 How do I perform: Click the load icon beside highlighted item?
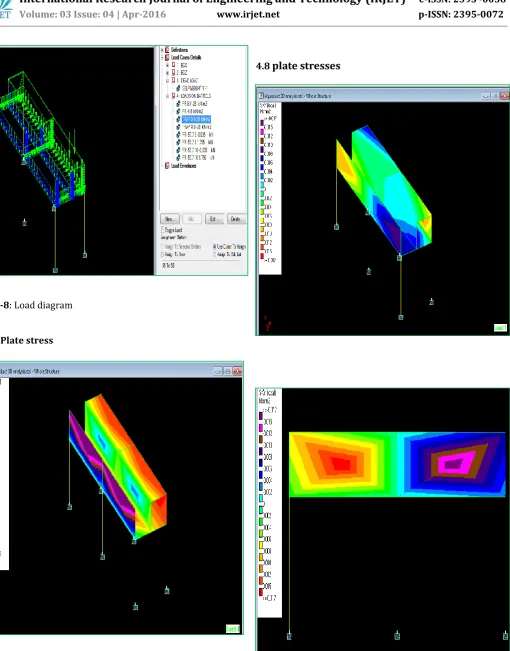pos(178,119)
